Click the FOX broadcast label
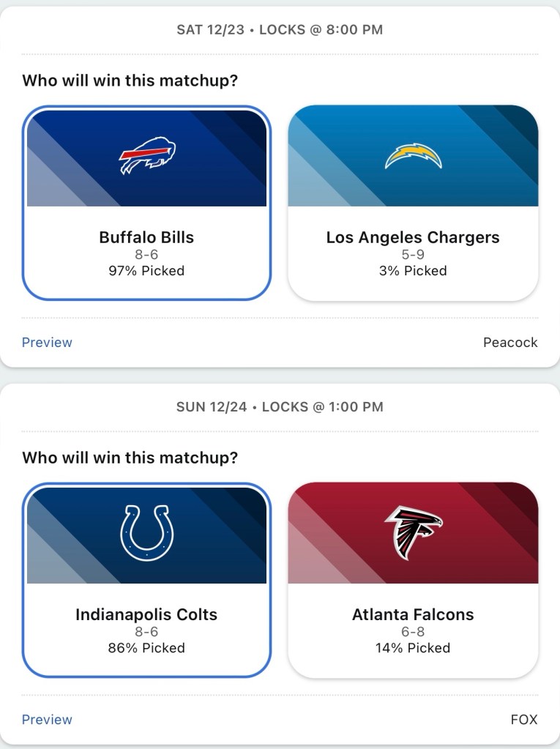The height and width of the screenshot is (749, 560). (x=524, y=719)
